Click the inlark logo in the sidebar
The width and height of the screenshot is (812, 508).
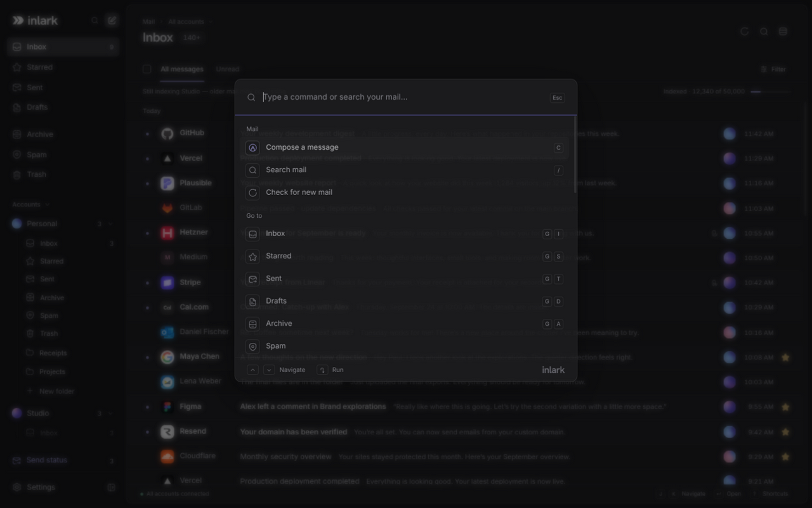point(35,20)
